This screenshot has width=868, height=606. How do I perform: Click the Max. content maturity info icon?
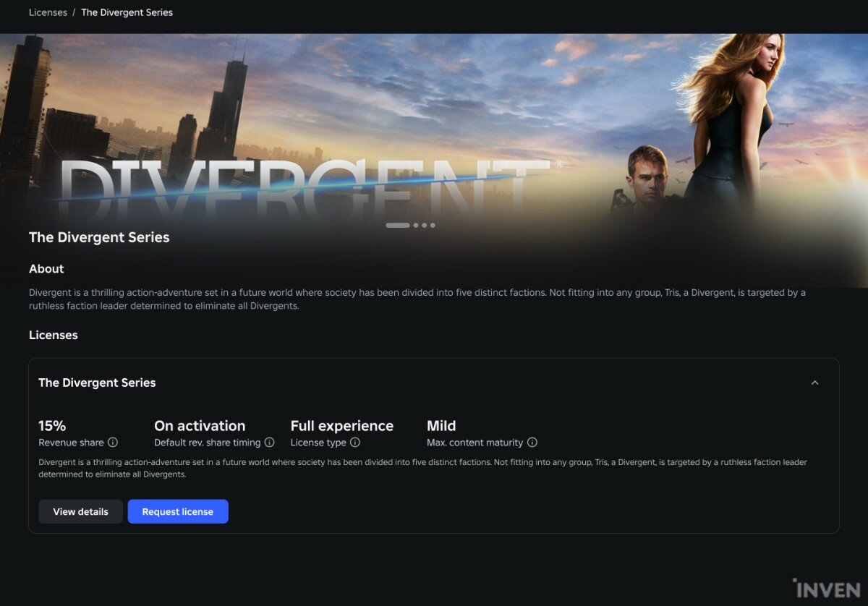tap(532, 443)
